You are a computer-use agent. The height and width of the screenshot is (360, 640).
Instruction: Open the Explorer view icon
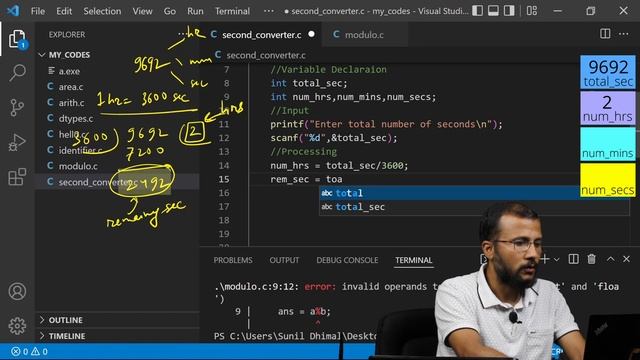coord(17,39)
